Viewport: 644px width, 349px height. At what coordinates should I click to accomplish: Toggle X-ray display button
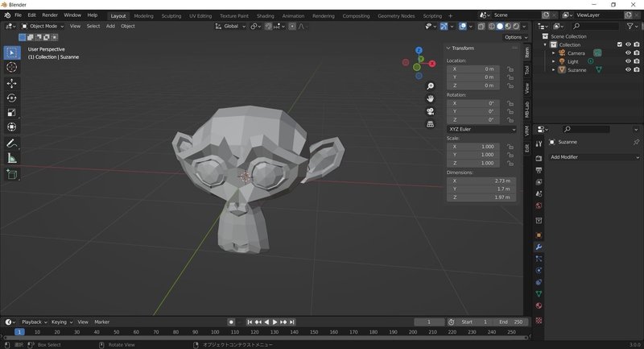(x=481, y=27)
